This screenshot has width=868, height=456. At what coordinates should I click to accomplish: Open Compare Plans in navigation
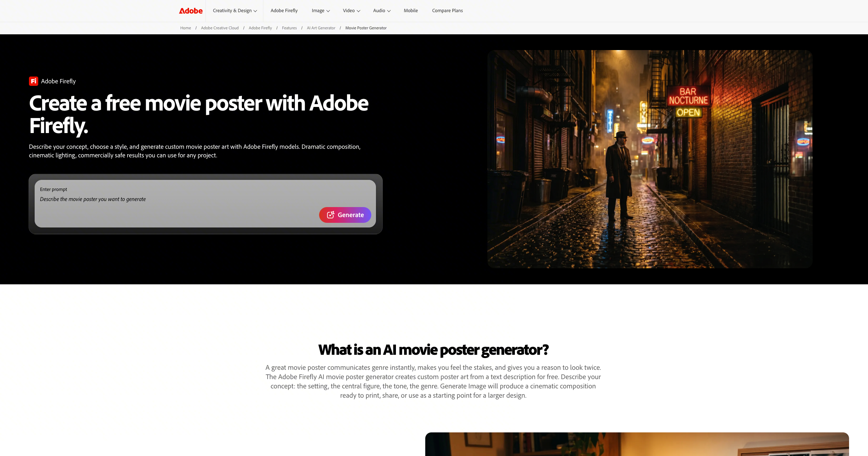[x=447, y=11]
